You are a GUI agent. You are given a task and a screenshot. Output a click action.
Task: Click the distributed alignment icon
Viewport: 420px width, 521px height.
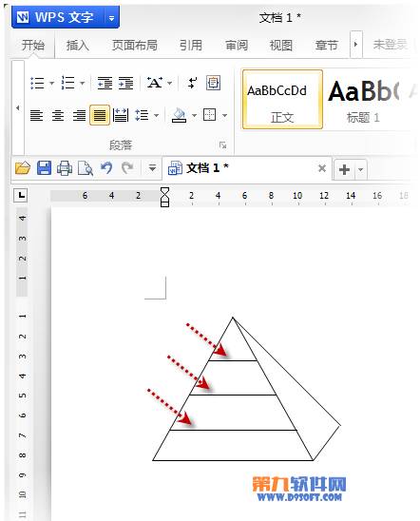(x=121, y=115)
